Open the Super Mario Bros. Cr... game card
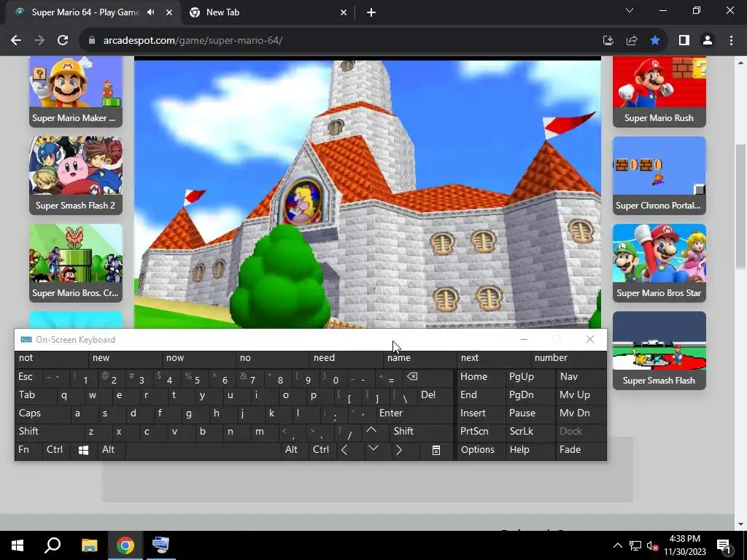This screenshot has height=560, width=747. pyautogui.click(x=76, y=262)
